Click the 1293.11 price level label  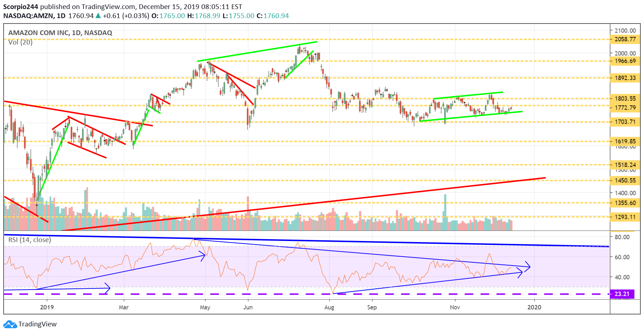pyautogui.click(x=625, y=217)
